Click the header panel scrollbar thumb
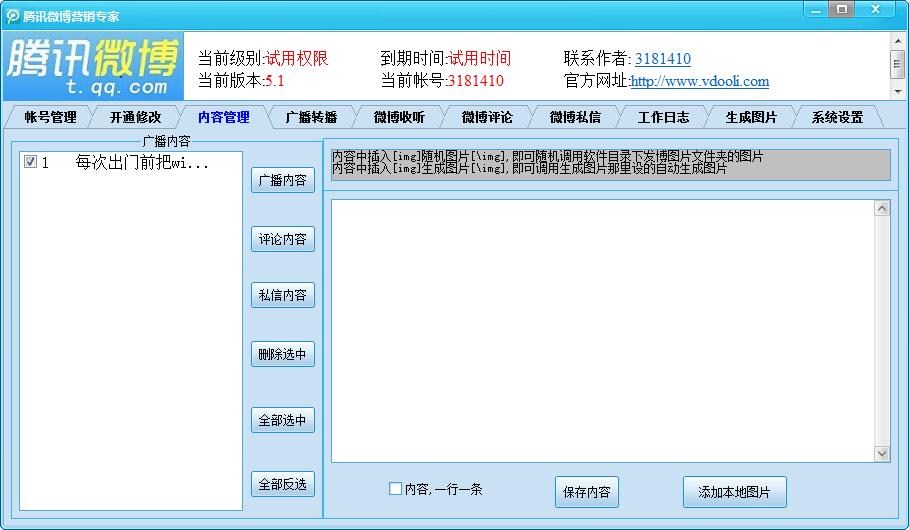Image resolution: width=909 pixels, height=530 pixels. [x=898, y=64]
